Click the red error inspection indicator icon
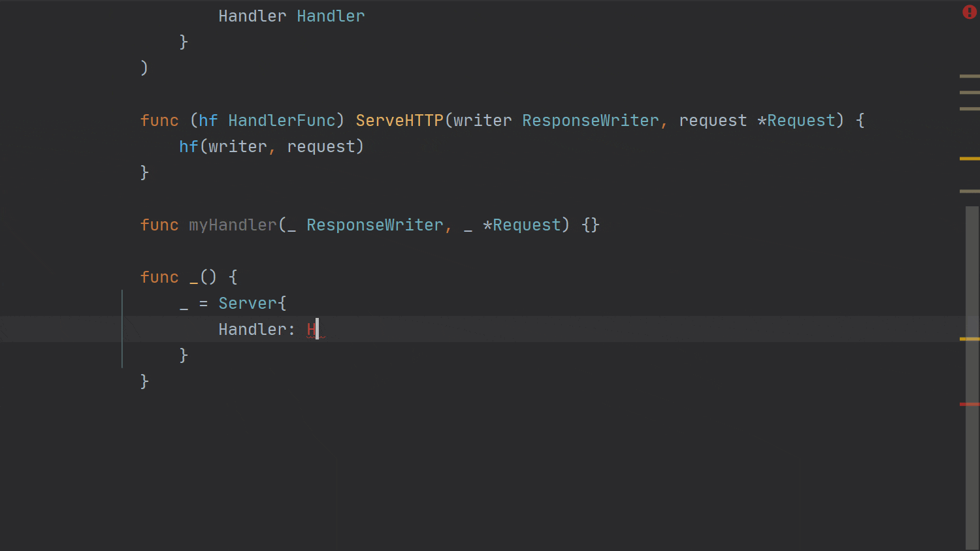980x551 pixels. (969, 12)
